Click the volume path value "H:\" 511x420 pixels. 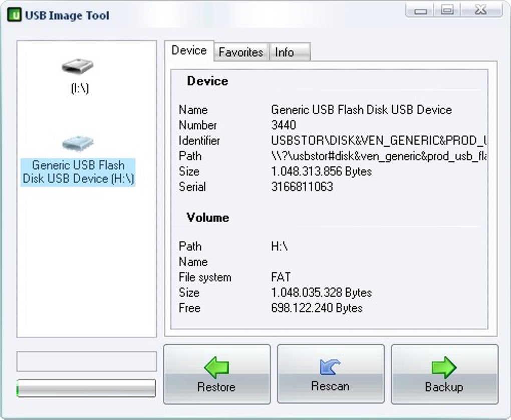click(x=279, y=246)
